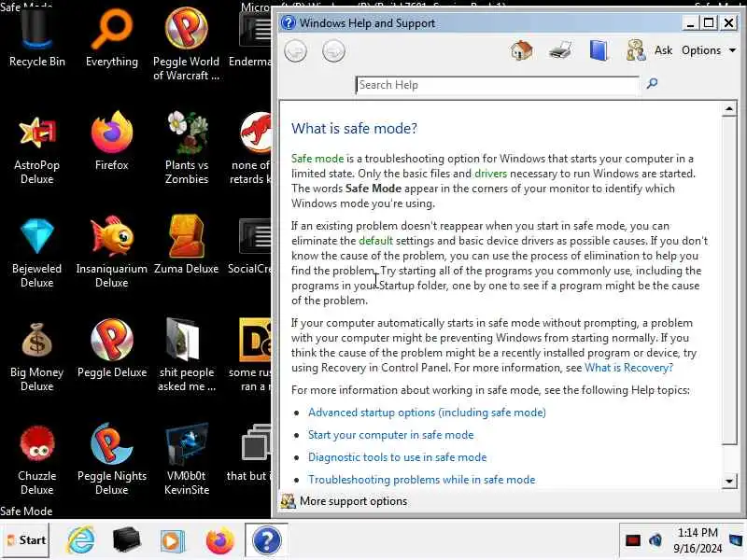This screenshot has width=747, height=560.
Task: Open the Options dropdown menu
Action: point(709,50)
